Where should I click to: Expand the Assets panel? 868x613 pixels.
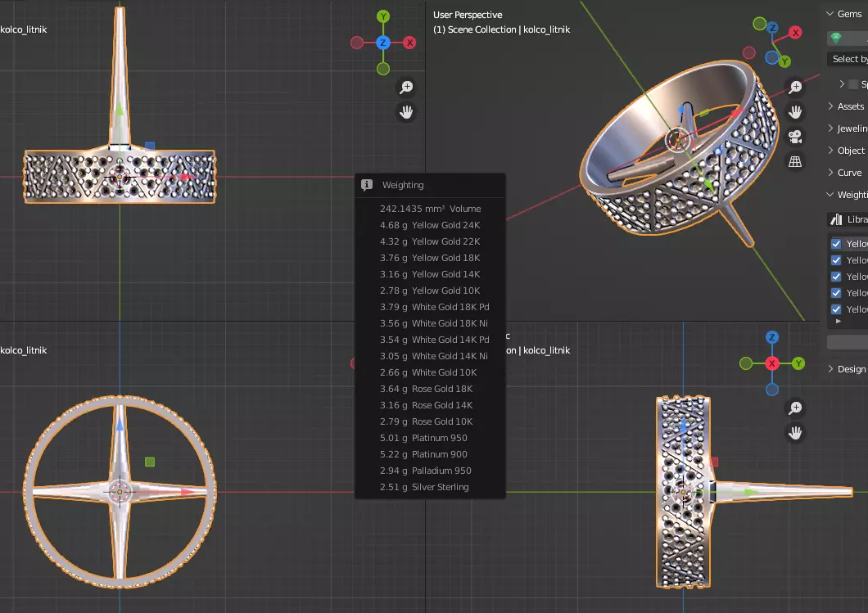[x=830, y=106]
